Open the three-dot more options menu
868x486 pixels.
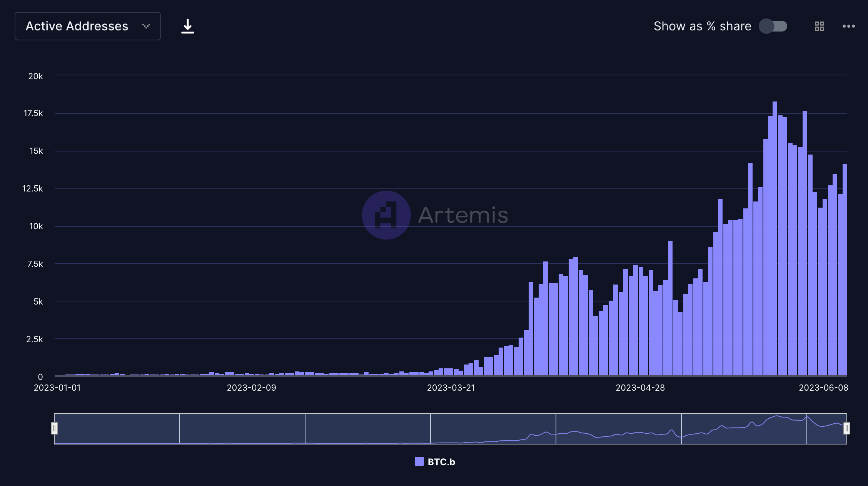coord(848,26)
